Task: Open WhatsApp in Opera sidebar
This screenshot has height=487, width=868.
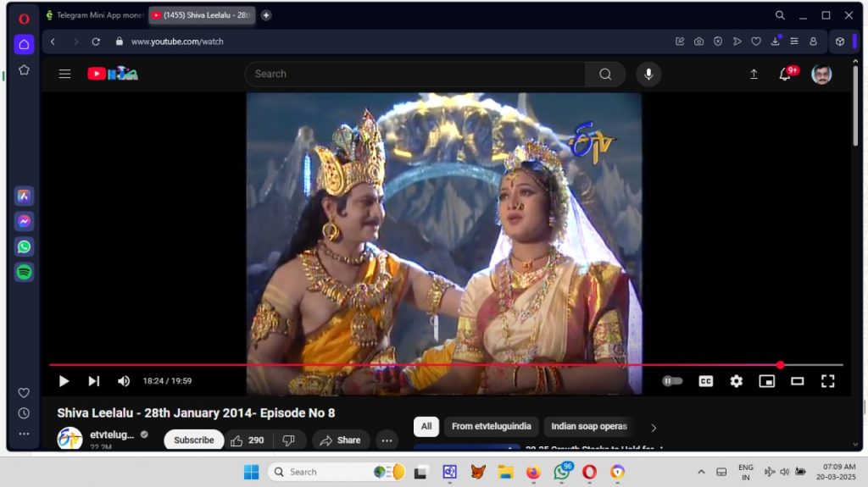Action: 24,246
